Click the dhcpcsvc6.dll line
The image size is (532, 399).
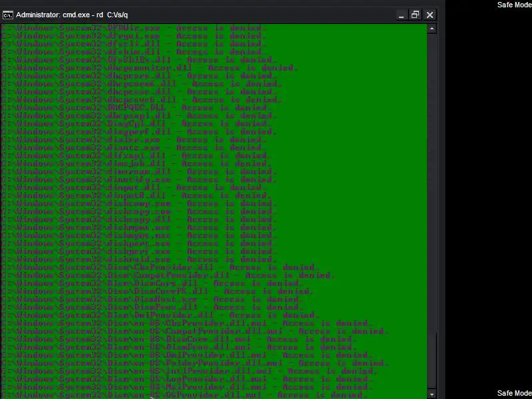(142, 100)
